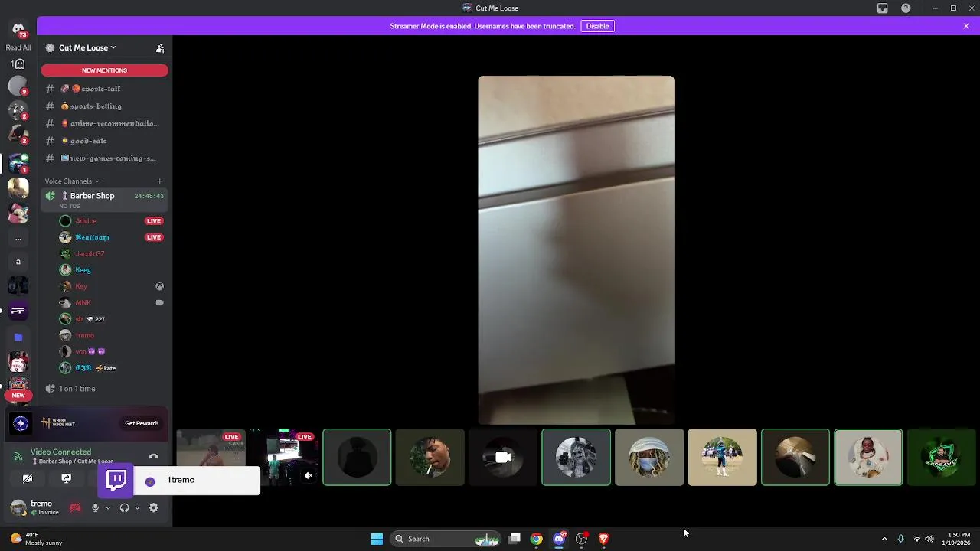Viewport: 980px width, 551px height.
Task: Disconnect from voice with hang-up icon
Action: point(153,457)
